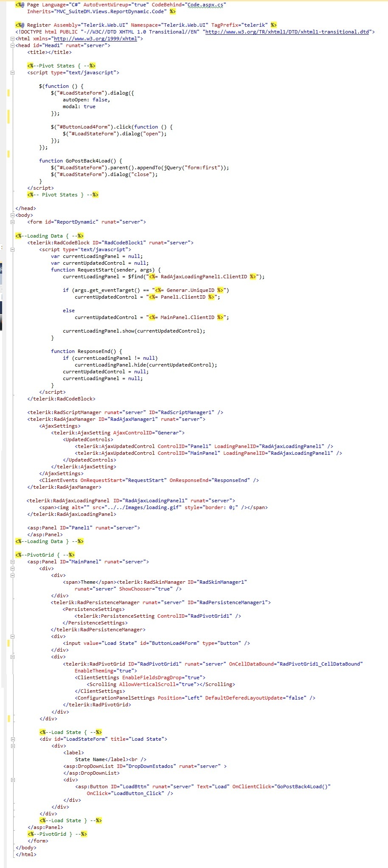Click the <UpdatedControls> opening tag
The width and height of the screenshot is (388, 868).
88,440
